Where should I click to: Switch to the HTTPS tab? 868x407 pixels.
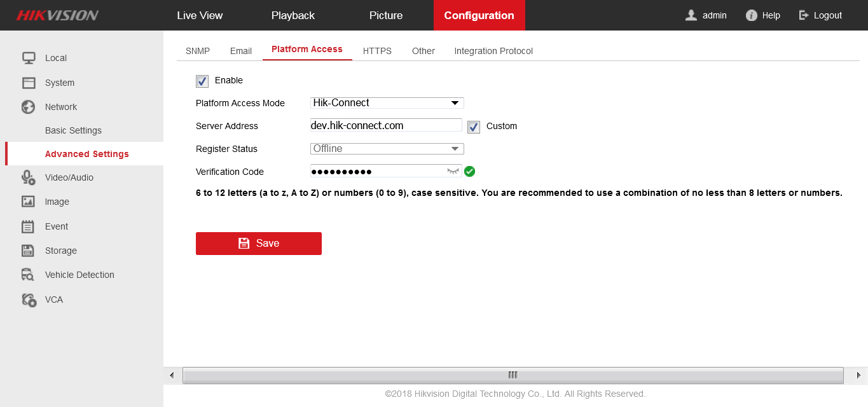[376, 51]
